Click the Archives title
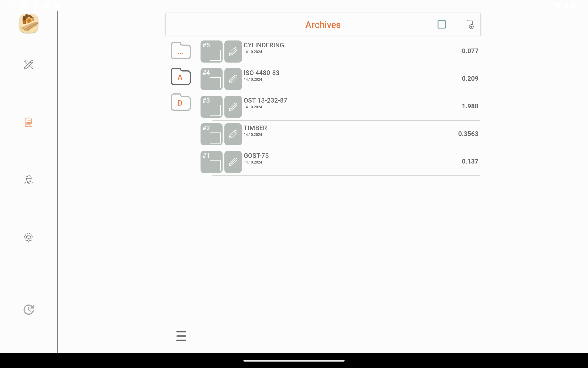The height and width of the screenshot is (368, 588). 323,25
